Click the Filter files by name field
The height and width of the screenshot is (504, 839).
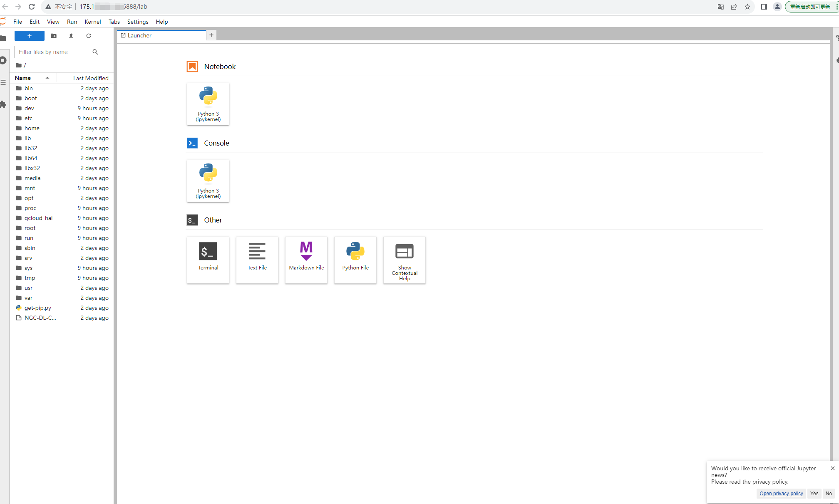(54, 52)
